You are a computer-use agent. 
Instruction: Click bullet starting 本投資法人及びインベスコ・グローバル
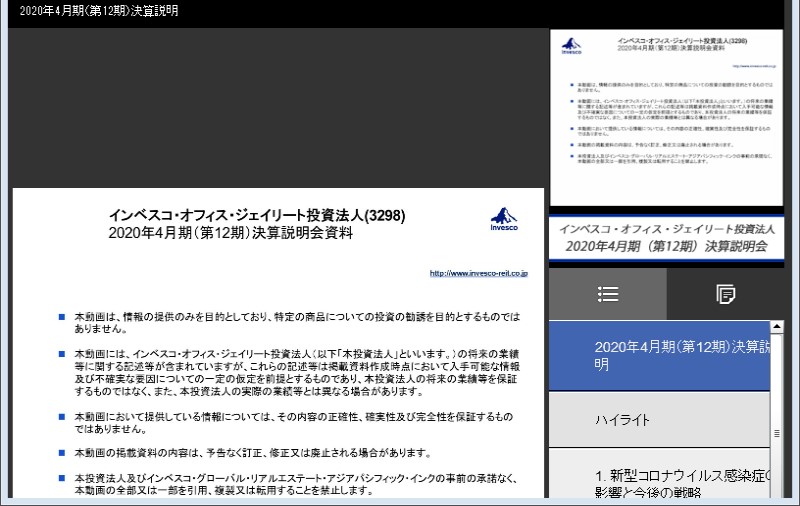pos(296,484)
